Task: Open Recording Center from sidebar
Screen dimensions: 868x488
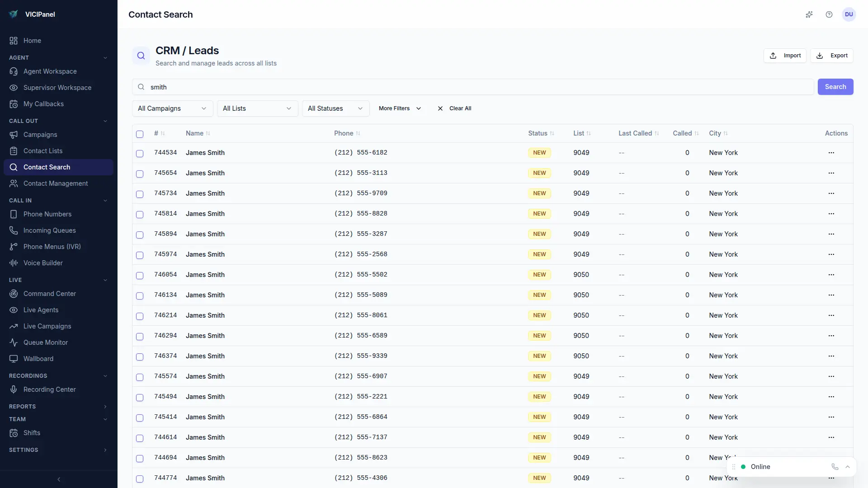Action: pyautogui.click(x=49, y=389)
